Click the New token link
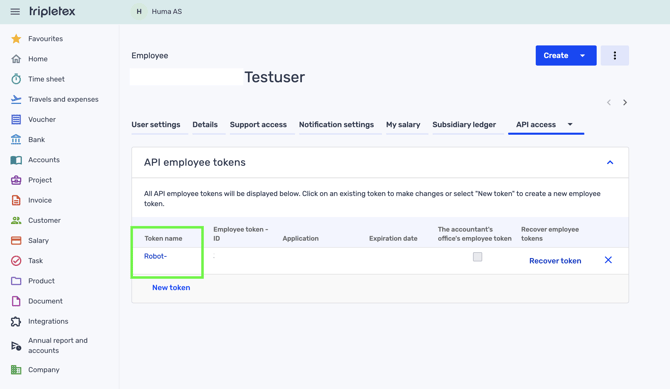The image size is (670, 389). [x=171, y=288]
